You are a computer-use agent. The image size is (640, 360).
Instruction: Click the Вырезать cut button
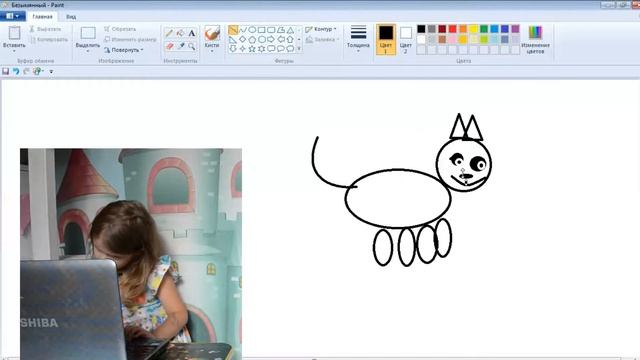click(45, 29)
